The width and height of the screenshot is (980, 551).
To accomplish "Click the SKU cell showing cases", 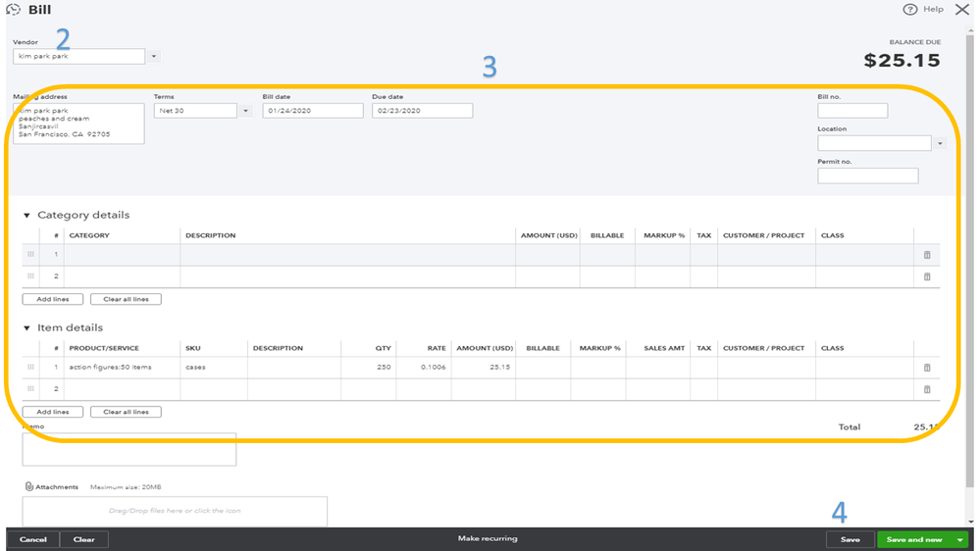I will [x=214, y=368].
